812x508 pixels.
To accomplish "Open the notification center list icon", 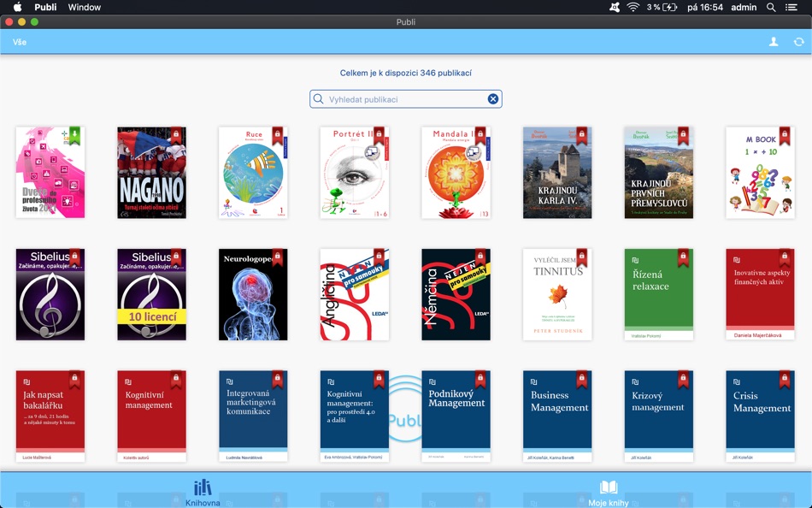I will click(791, 7).
